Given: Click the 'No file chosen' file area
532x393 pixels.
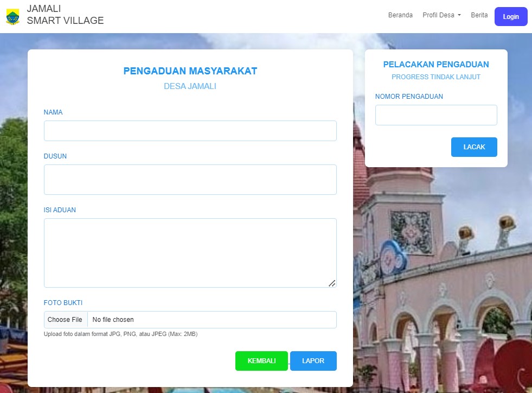Looking at the screenshot, I should 211,320.
